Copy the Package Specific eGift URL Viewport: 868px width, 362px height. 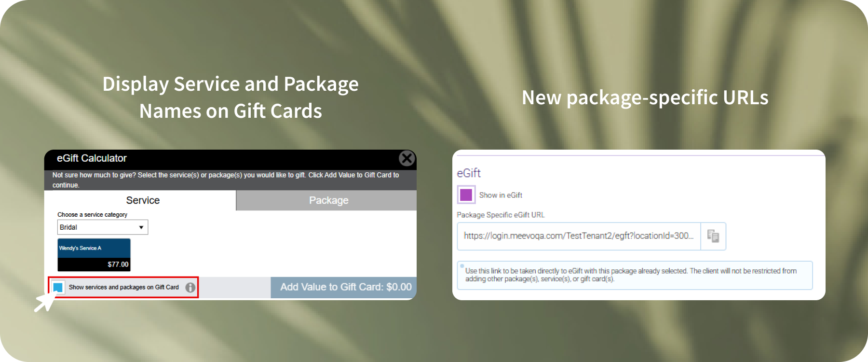[713, 236]
